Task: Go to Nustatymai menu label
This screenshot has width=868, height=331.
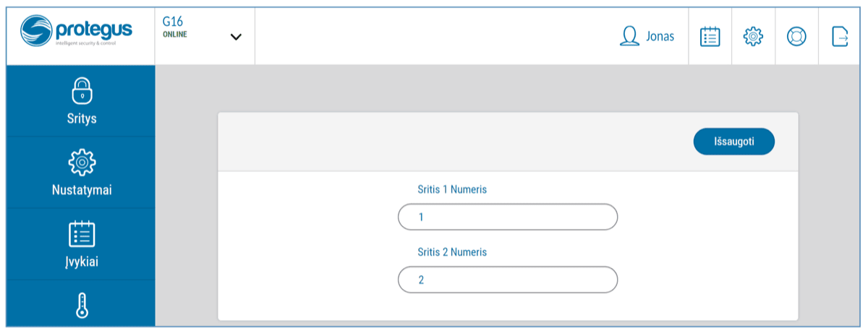Action: tap(81, 191)
